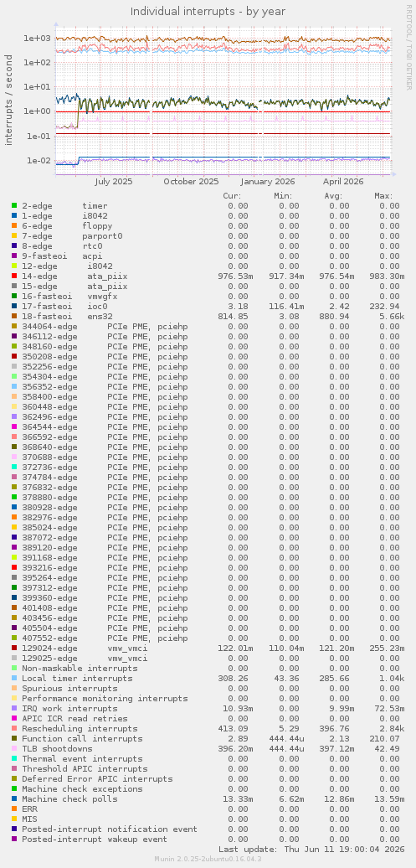Click the red 14-edge ata_piix legend swatch
The width and height of the screenshot is (416, 868).
[x=14, y=276]
